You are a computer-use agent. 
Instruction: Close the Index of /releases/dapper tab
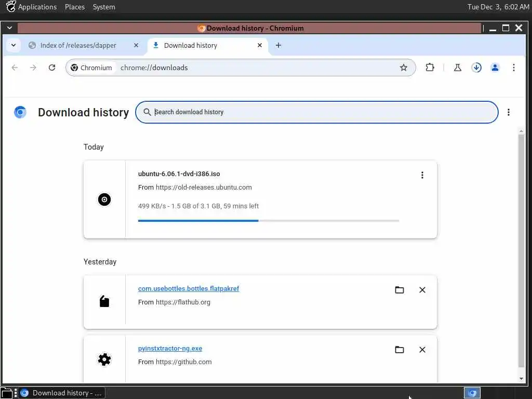pos(136,45)
